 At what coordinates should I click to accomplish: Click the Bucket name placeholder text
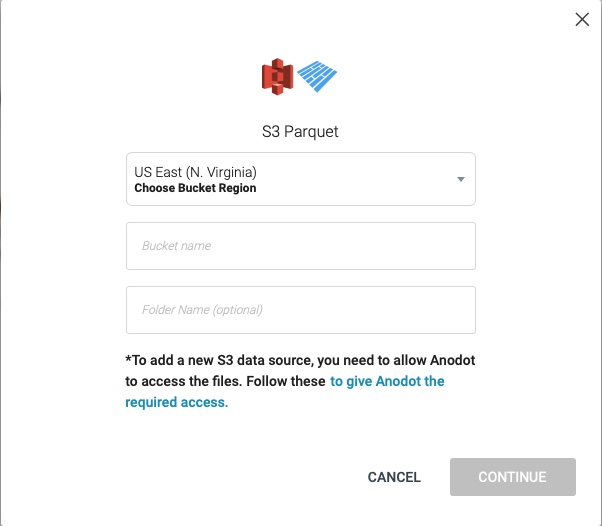[176, 246]
